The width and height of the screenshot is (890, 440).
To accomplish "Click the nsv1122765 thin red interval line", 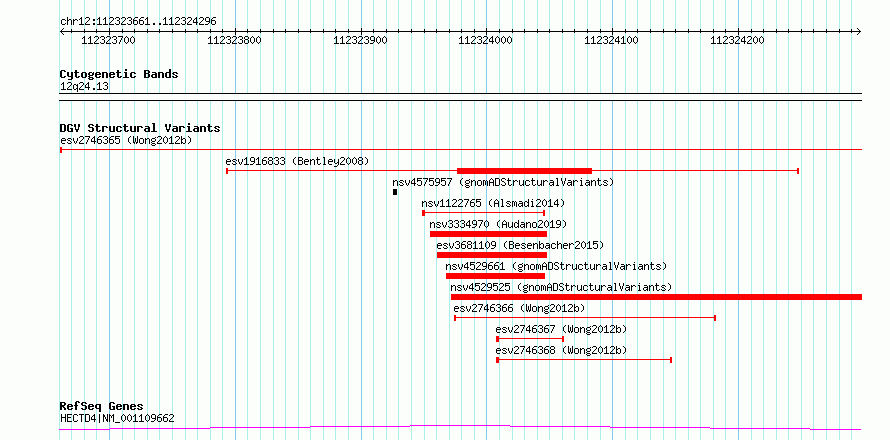I will coord(484,213).
